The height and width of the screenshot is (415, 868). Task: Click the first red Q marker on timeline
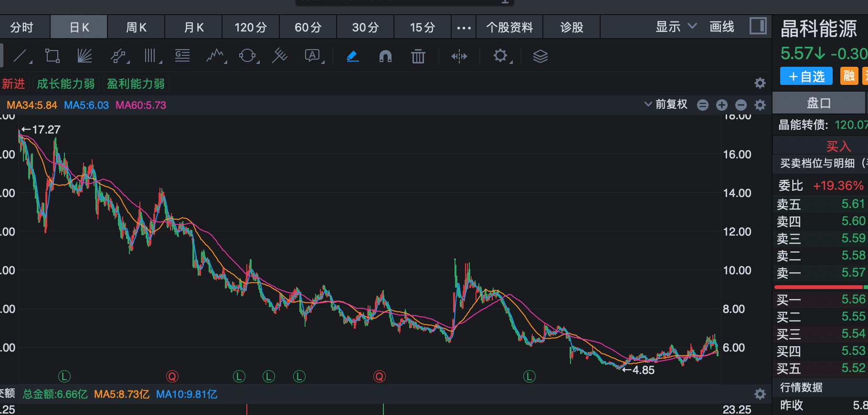click(172, 377)
